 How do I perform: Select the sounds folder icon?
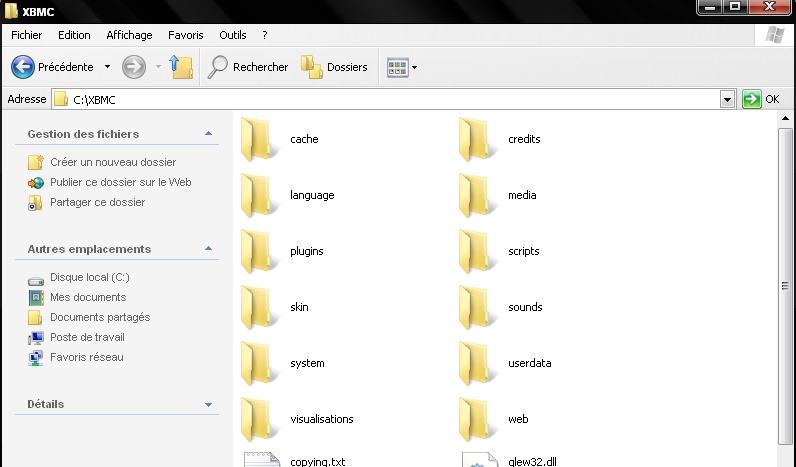[477, 307]
